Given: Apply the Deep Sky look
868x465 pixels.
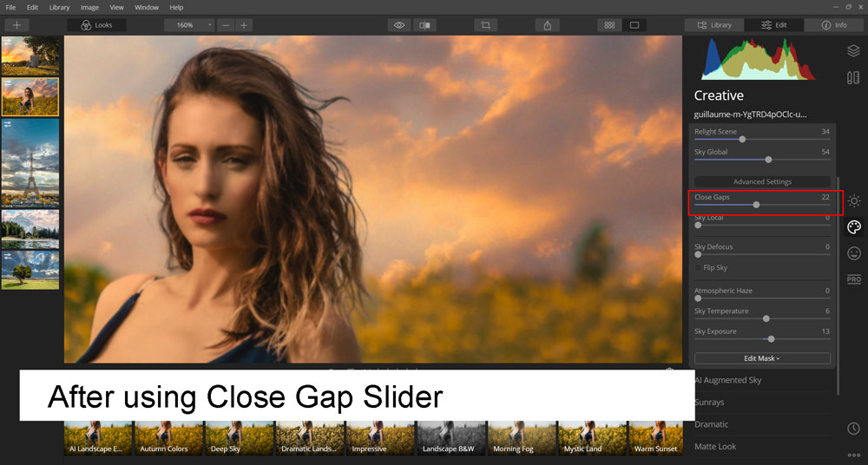Looking at the screenshot, I should [240, 438].
